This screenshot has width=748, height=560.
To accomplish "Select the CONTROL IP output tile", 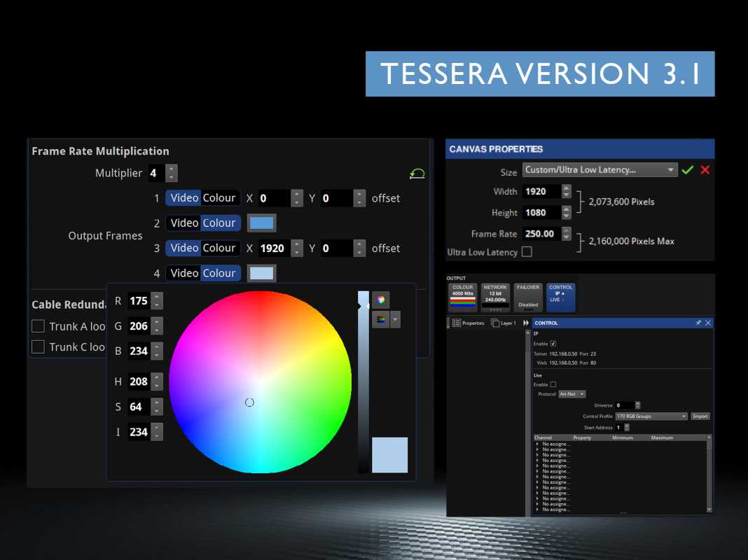I will pyautogui.click(x=560, y=297).
